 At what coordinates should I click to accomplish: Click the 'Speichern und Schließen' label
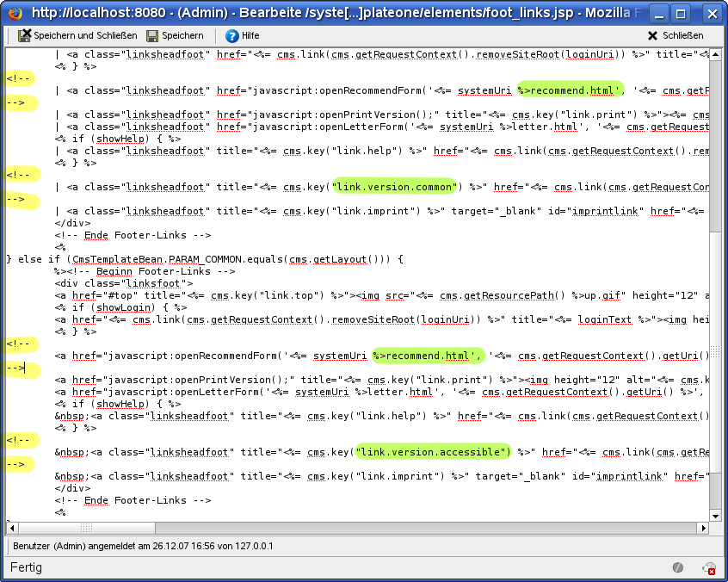point(85,36)
